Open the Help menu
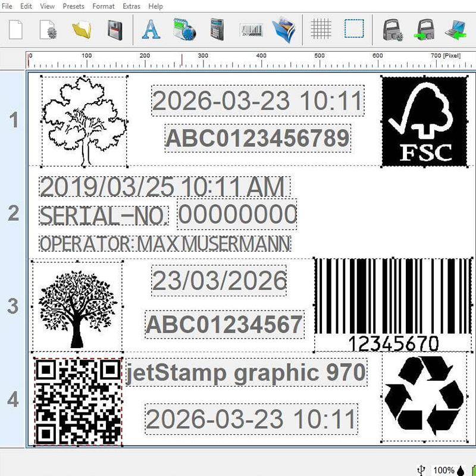476x476 pixels. (155, 6)
